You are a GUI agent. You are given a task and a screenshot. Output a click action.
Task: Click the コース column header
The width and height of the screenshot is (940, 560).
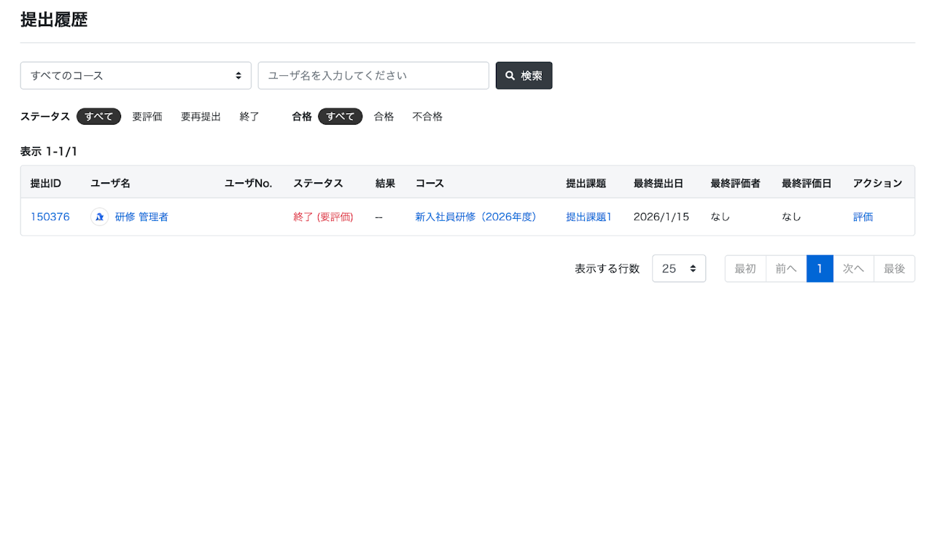pos(430,183)
